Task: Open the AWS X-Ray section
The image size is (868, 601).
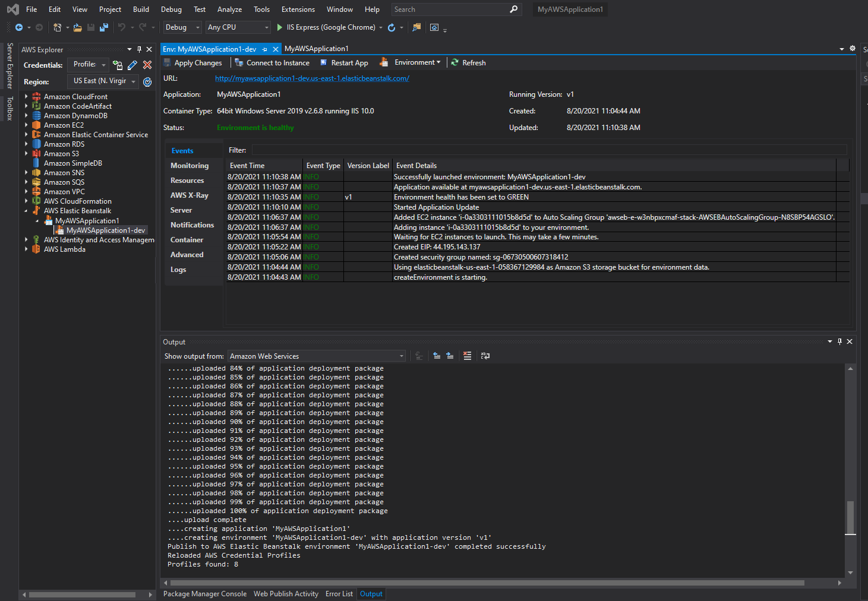Action: pos(190,195)
